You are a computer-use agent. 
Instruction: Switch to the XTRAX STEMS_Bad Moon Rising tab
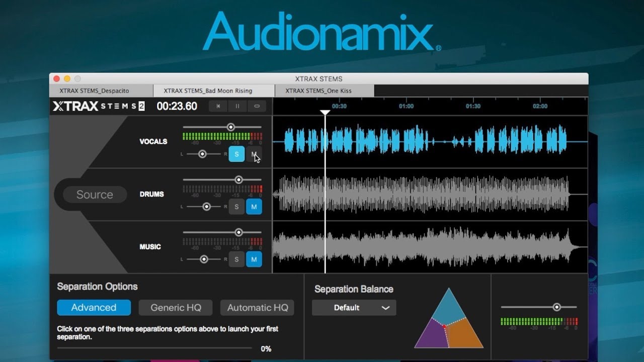click(214, 91)
